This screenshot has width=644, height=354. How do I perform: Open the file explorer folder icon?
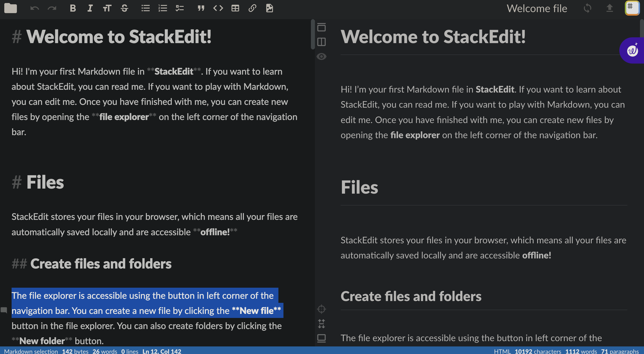(11, 8)
